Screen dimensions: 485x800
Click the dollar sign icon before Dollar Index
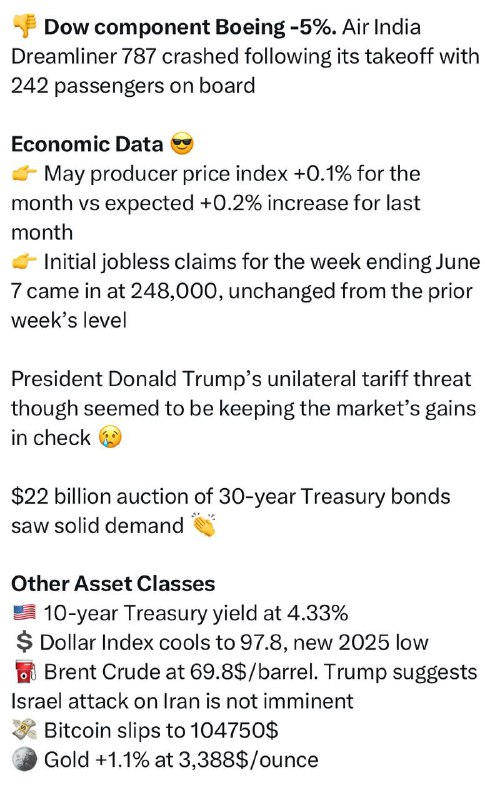click(x=23, y=642)
